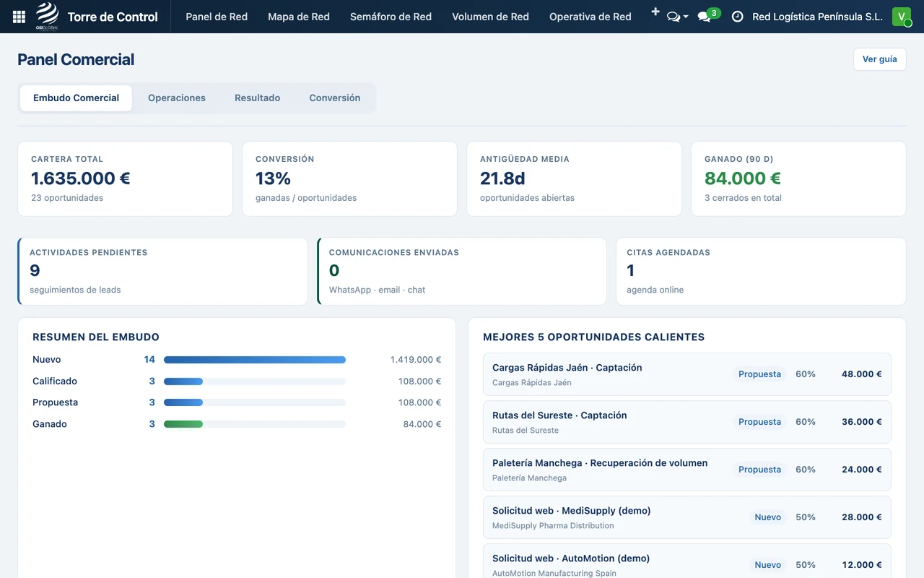This screenshot has width=924, height=578.
Task: Click the Ganado (90 d) card
Action: [x=798, y=178]
